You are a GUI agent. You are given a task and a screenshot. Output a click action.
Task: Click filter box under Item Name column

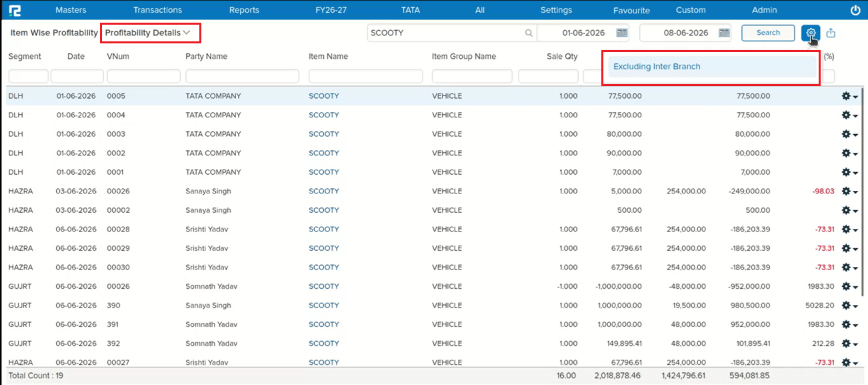365,76
